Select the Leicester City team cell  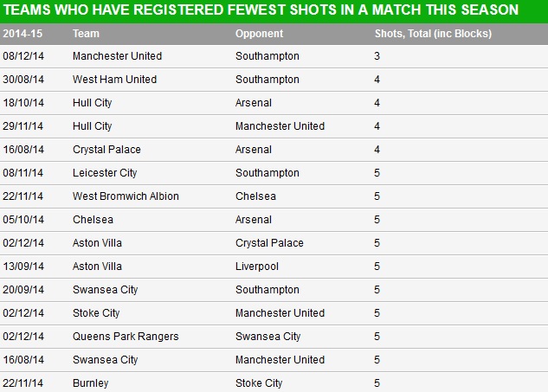[x=105, y=173]
